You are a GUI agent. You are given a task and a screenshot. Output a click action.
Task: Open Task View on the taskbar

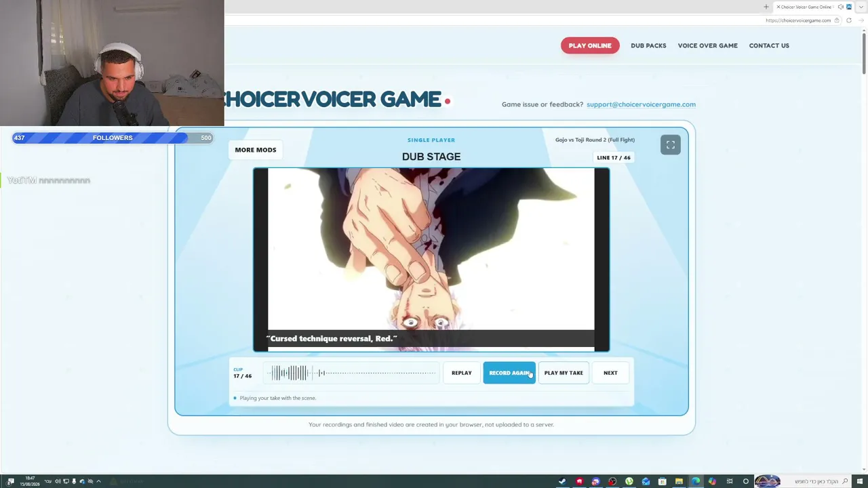(729, 481)
